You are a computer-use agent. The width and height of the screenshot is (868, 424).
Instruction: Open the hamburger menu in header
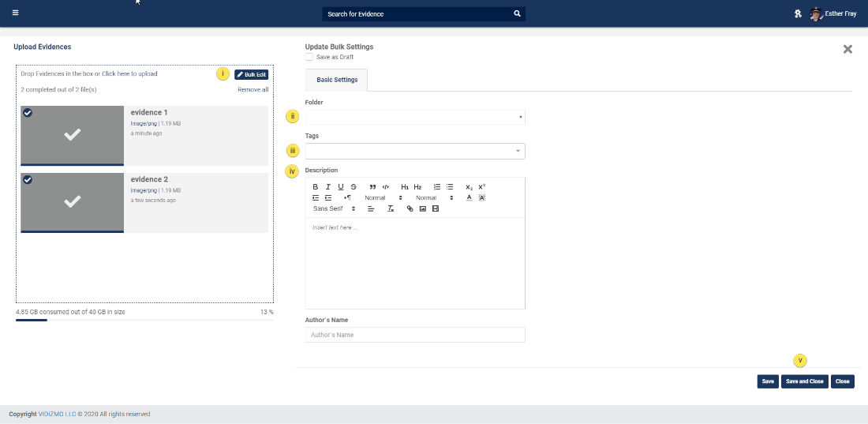pyautogui.click(x=15, y=13)
